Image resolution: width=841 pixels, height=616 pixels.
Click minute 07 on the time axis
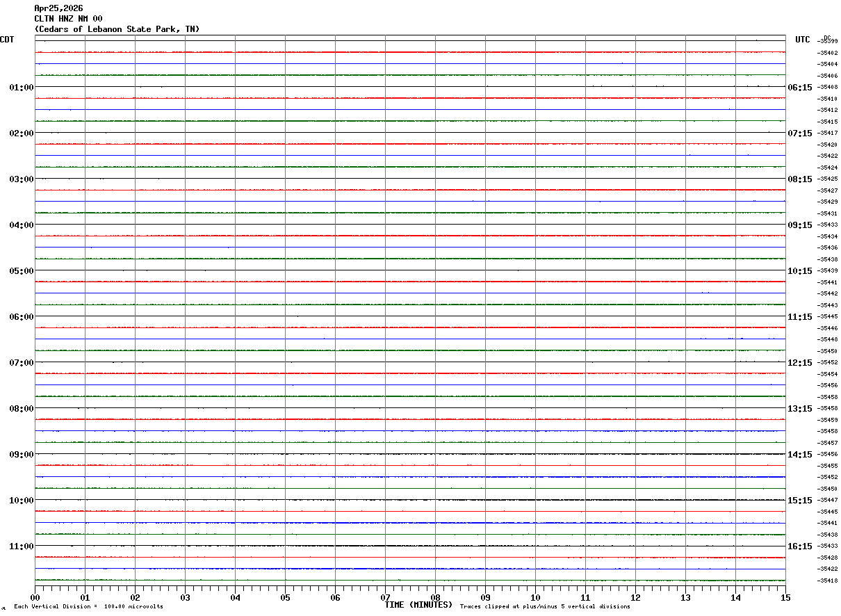[385, 597]
